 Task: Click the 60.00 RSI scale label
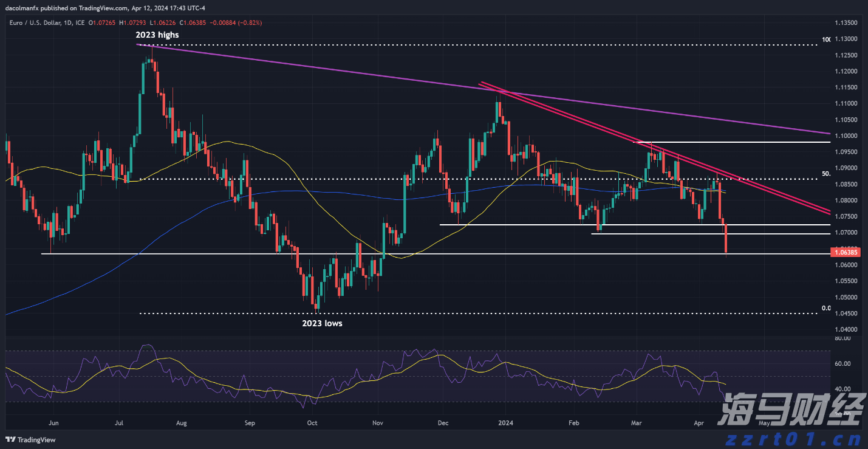[842, 364]
